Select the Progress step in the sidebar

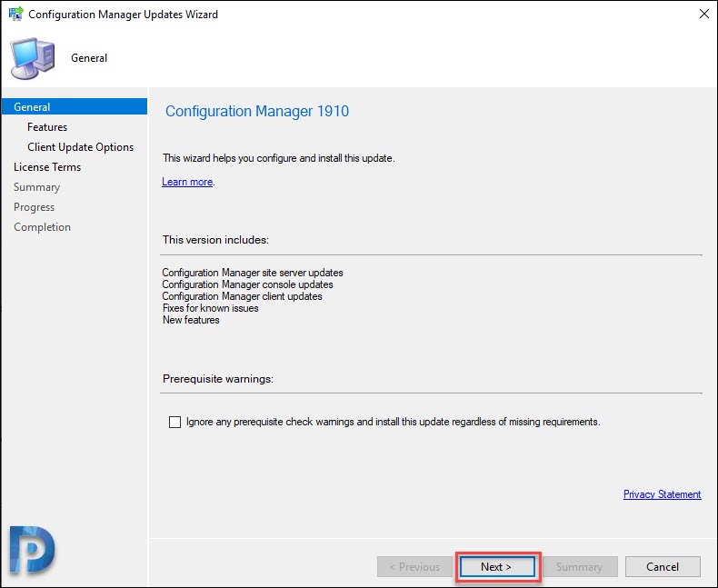click(x=34, y=207)
